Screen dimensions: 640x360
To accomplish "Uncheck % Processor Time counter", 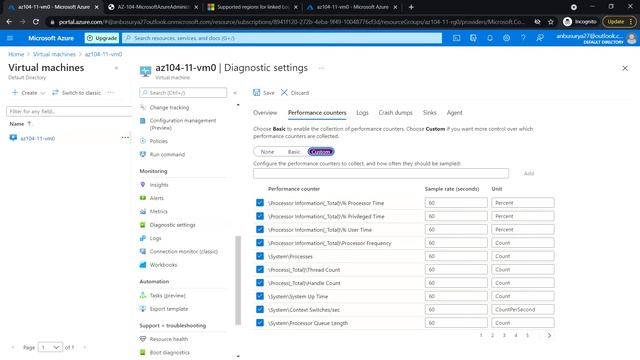I will [260, 203].
